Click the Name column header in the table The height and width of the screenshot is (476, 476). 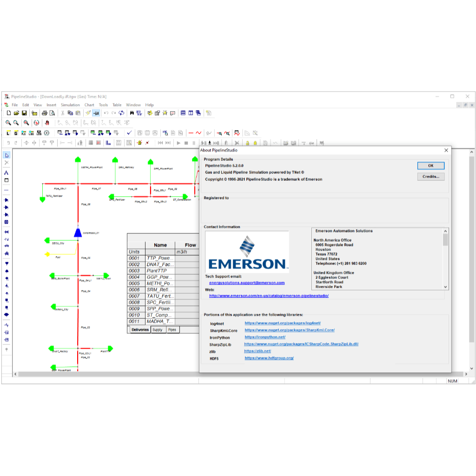(x=160, y=245)
